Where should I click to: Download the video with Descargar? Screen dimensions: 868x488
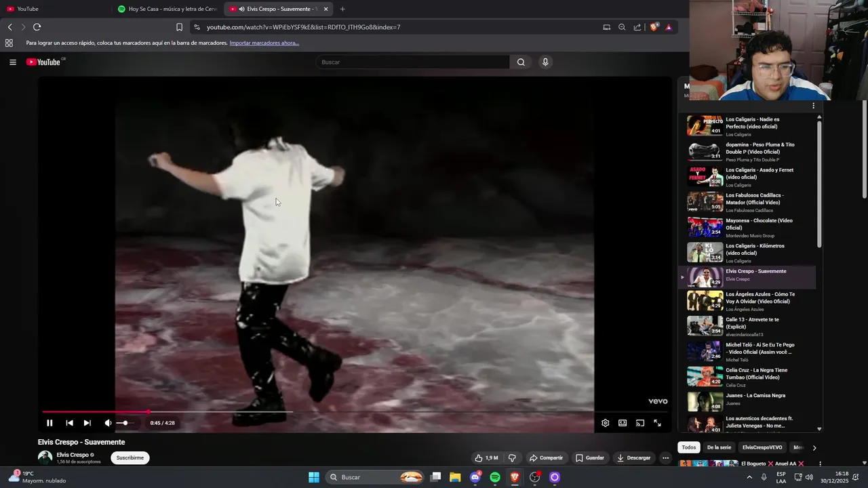[x=634, y=458]
